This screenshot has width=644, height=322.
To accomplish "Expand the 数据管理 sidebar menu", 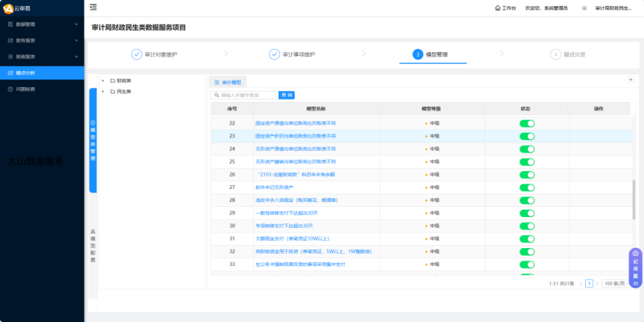I will pos(41,24).
